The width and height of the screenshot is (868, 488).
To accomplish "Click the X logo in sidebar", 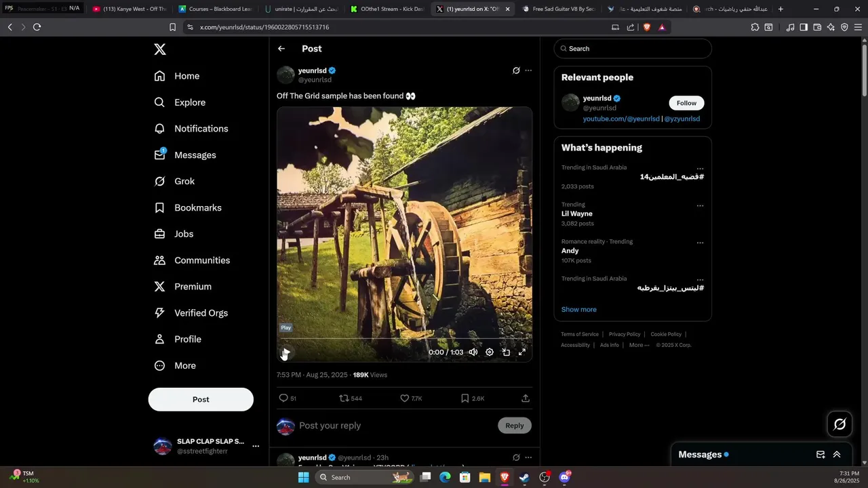I will (x=160, y=49).
